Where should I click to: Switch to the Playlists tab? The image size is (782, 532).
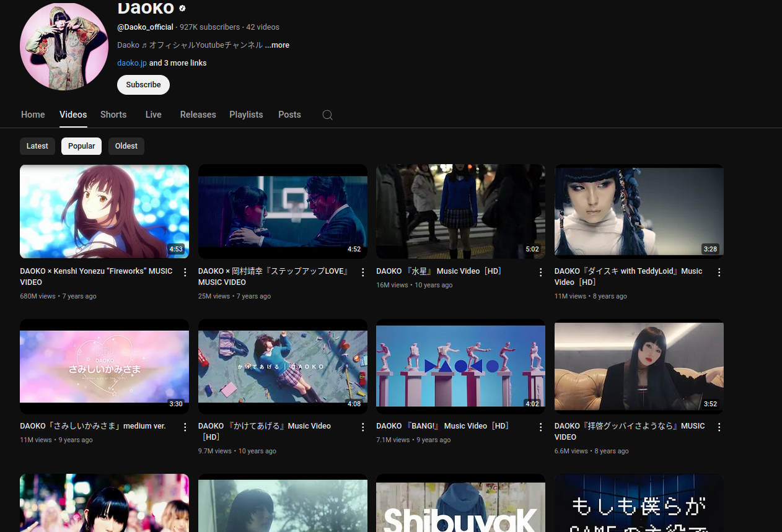[246, 115]
